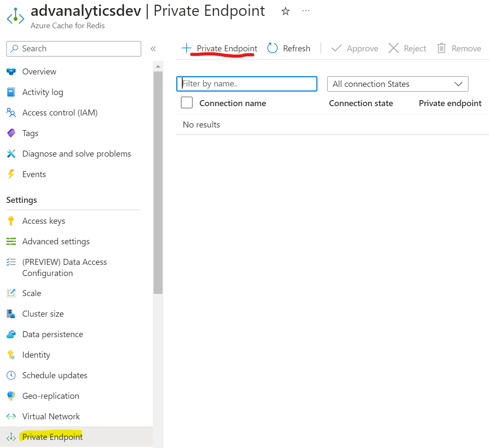This screenshot has width=489, height=448.
Task: Click the Geo-replication globe icon
Action: (x=11, y=396)
